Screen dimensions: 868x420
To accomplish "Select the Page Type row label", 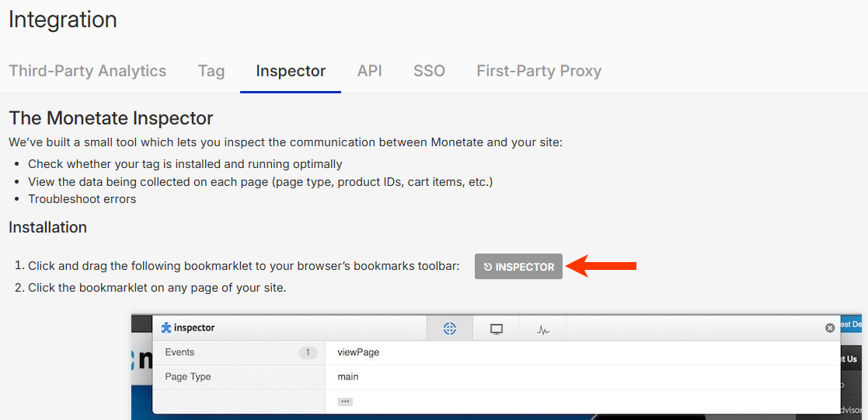I will (188, 377).
